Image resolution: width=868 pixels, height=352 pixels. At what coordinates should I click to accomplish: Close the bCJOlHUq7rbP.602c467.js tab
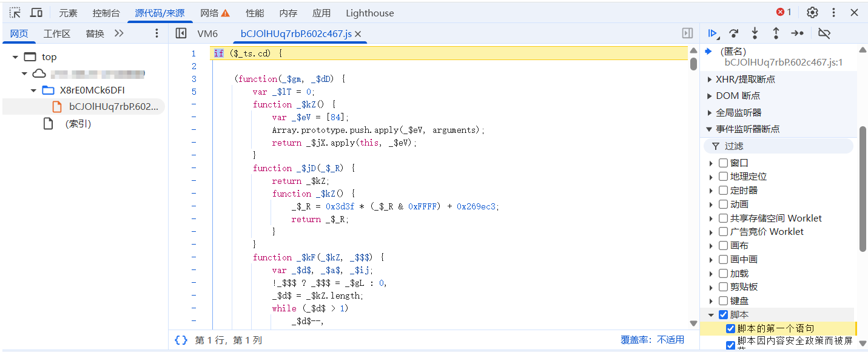358,34
